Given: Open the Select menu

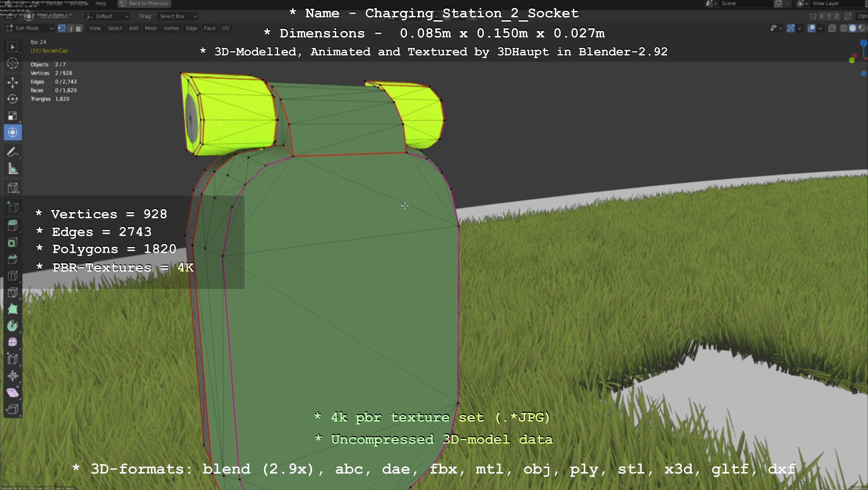Looking at the screenshot, I should tap(115, 28).
